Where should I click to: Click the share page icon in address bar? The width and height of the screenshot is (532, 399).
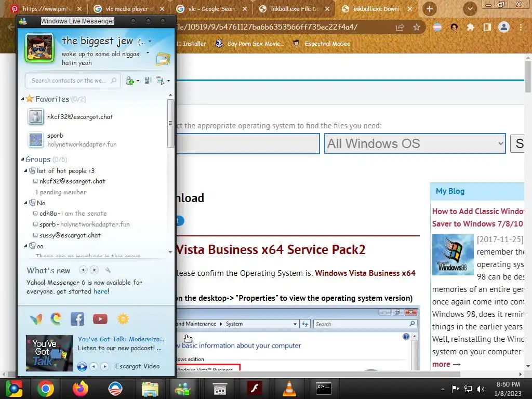click(400, 27)
